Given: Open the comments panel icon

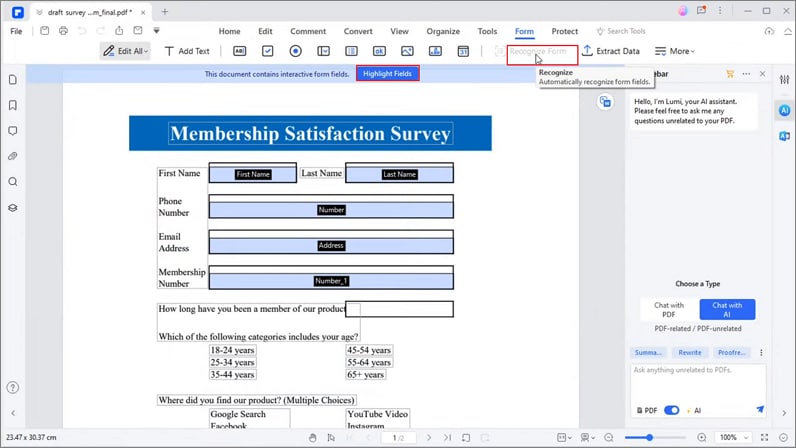Looking at the screenshot, I should click(x=13, y=131).
